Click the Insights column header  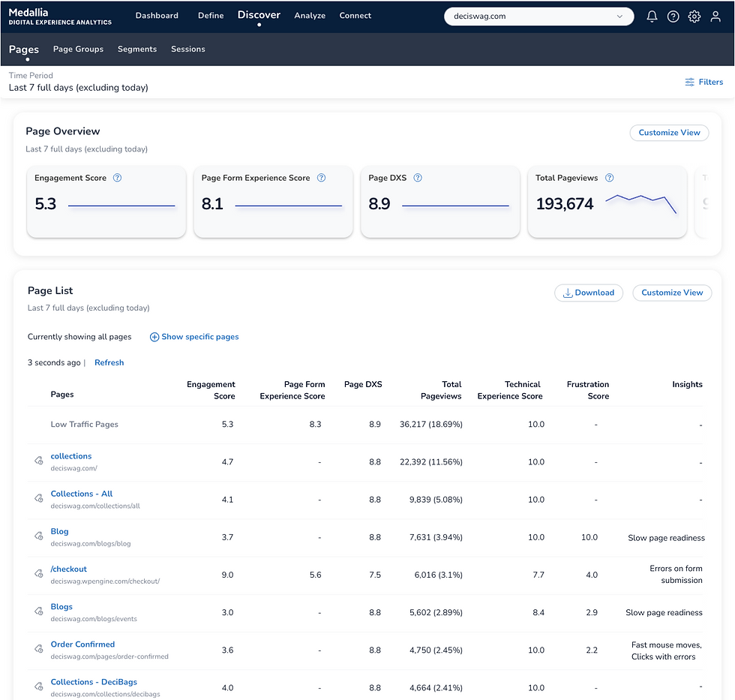point(687,384)
